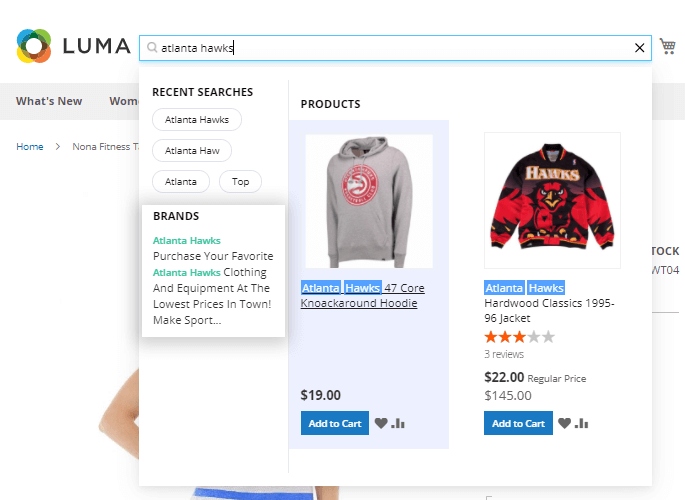Click the search magnifier icon
Image resolution: width=685 pixels, height=500 pixels.
152,47
